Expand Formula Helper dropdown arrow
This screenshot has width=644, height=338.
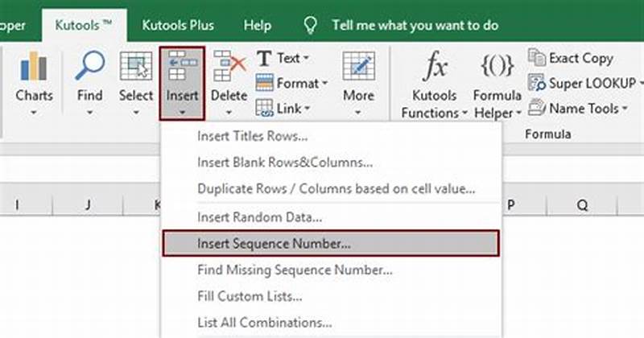click(518, 113)
